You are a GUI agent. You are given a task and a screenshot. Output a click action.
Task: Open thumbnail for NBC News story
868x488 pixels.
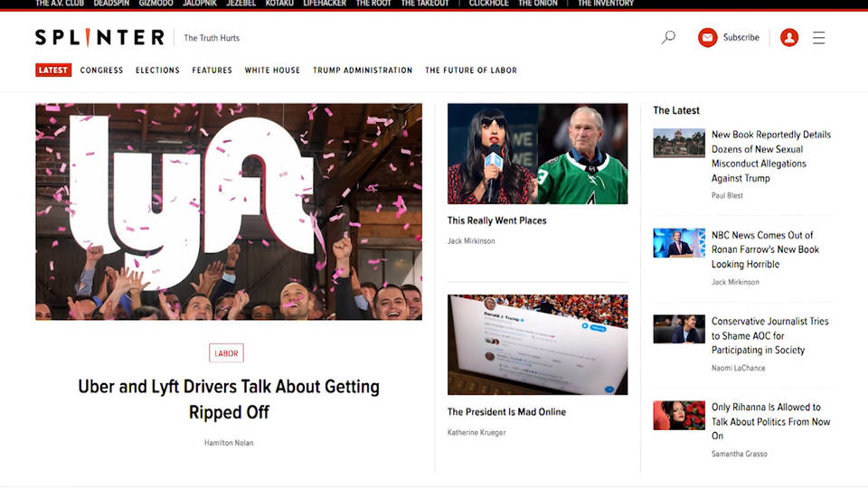679,243
